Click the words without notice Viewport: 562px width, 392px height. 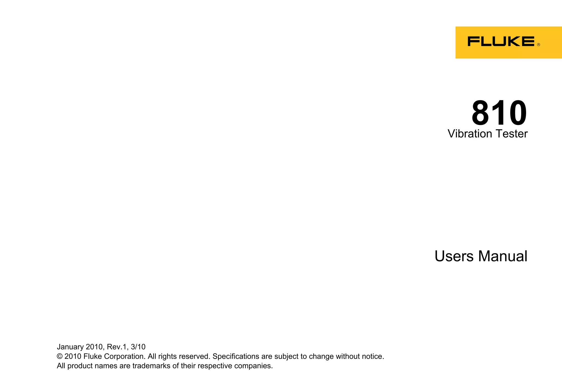coord(360,356)
